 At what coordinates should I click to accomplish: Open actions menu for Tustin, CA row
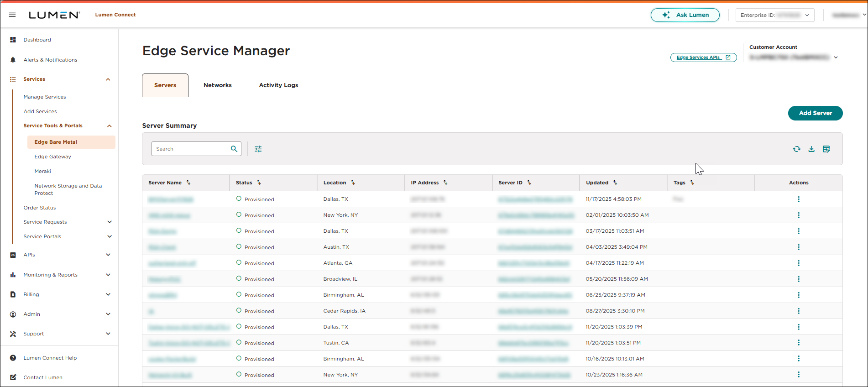[x=799, y=343]
